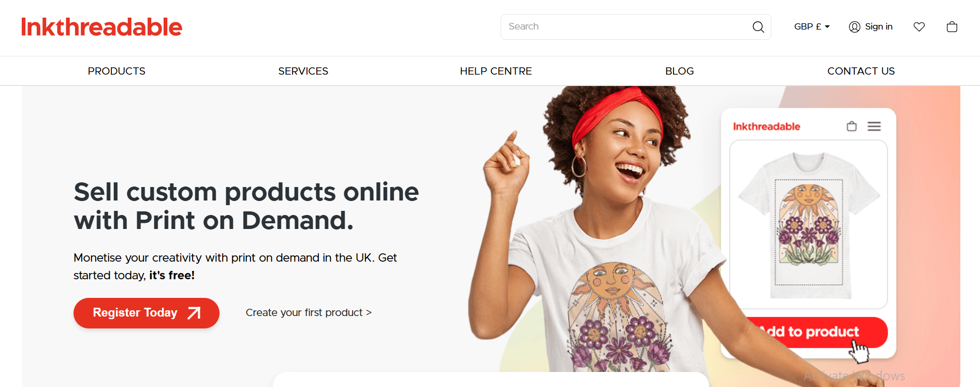Open the shopping bag in header
Image resolution: width=980 pixels, height=387 pixels.
click(x=952, y=27)
